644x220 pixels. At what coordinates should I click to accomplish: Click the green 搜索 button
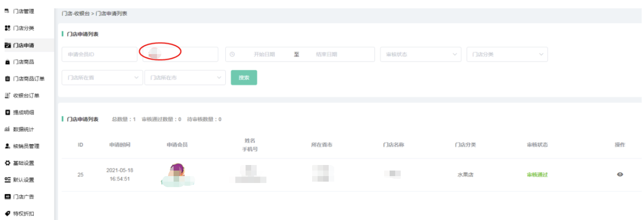tap(244, 78)
